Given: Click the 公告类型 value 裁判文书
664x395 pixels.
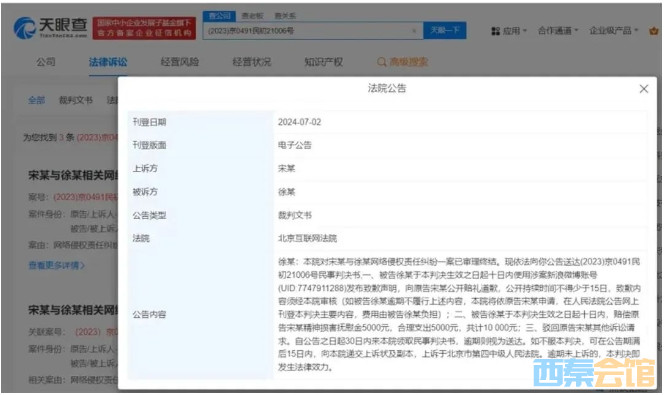Looking at the screenshot, I should point(294,215).
